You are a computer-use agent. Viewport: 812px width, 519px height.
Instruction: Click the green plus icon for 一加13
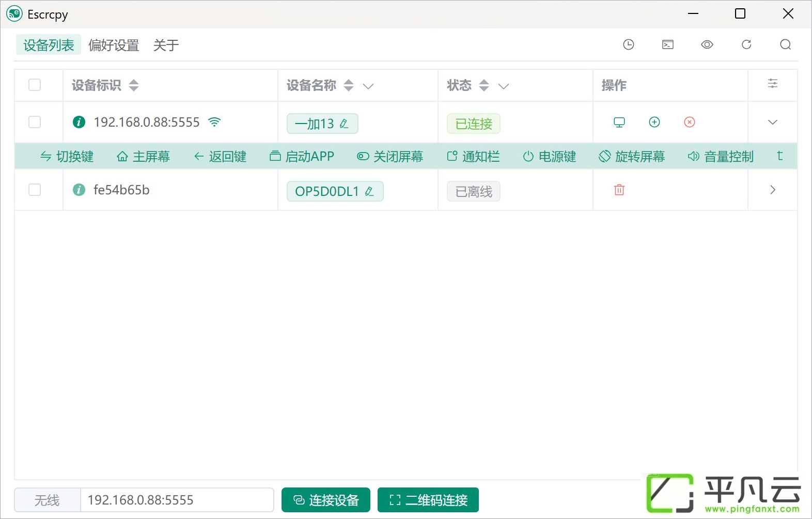(x=654, y=122)
